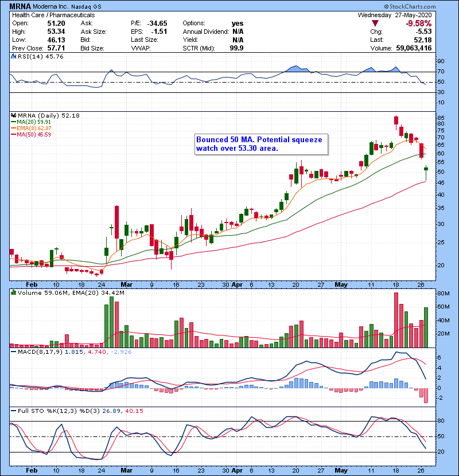Image resolution: width=459 pixels, height=476 pixels.
Task: Click the 'VWAP:' label
Action: pyautogui.click(x=141, y=48)
